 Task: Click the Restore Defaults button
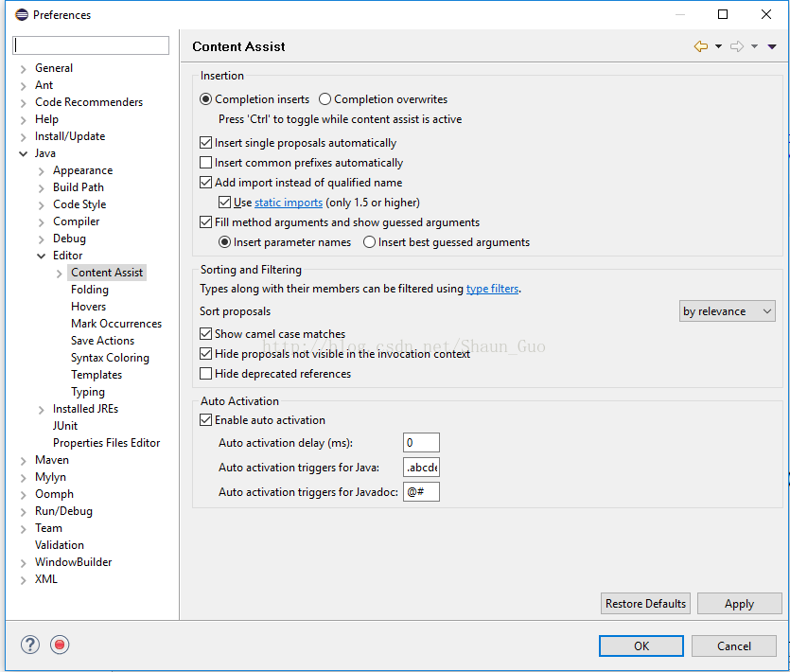(645, 604)
